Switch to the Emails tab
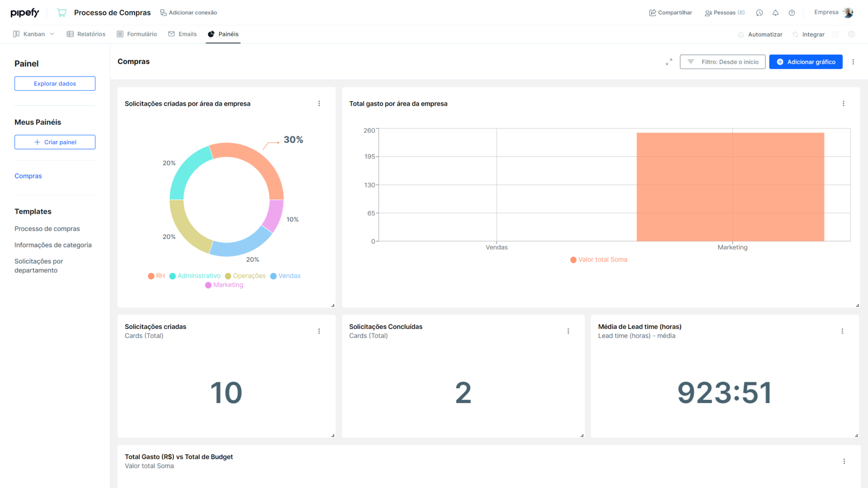This screenshot has width=868, height=488. (x=182, y=34)
